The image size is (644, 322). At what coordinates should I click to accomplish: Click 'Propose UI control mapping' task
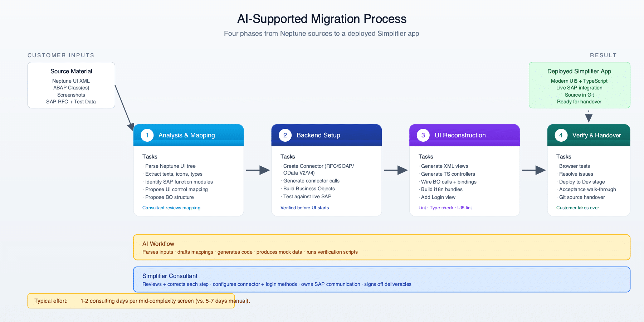click(175, 189)
